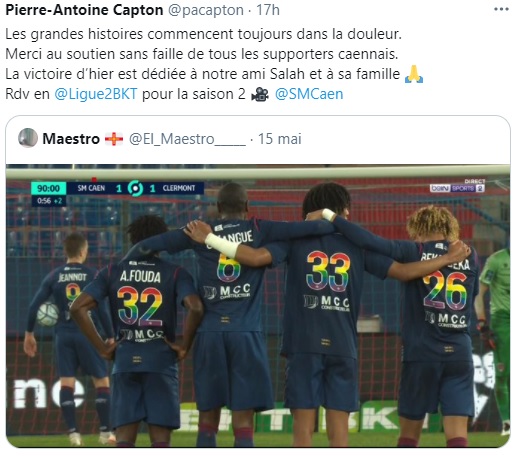The image size is (515, 456).
Task: Click the tweet text about supporters caennais
Action: tap(202, 54)
